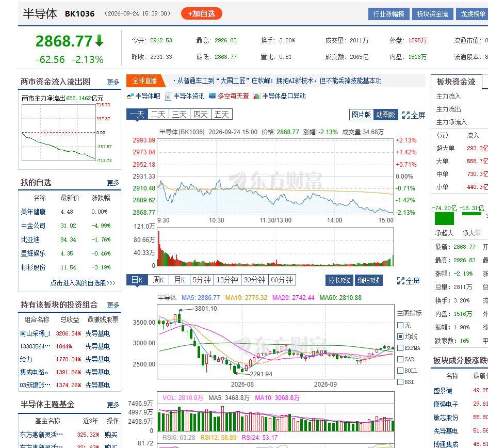
Task: Open 先导基电 in 南山采橘_1 row
Action: pos(97,334)
